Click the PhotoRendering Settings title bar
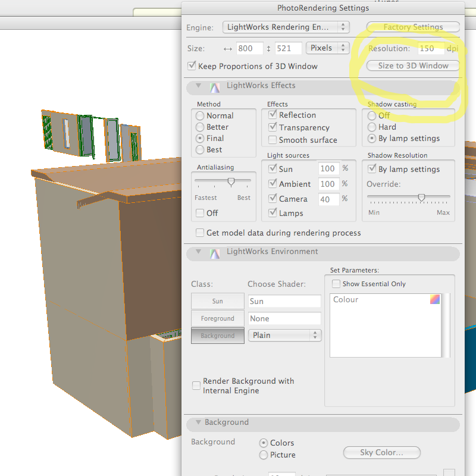Viewport: 476px width, 476px height. [323, 8]
